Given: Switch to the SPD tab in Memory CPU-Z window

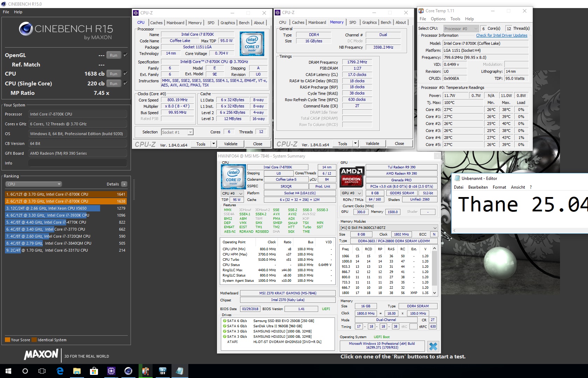Looking at the screenshot, I should point(353,22).
